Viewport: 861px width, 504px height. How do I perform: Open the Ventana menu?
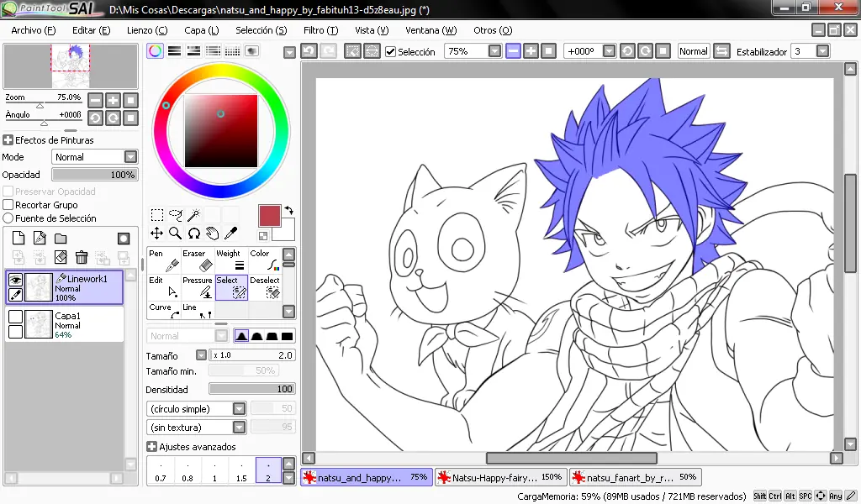pyautogui.click(x=431, y=30)
